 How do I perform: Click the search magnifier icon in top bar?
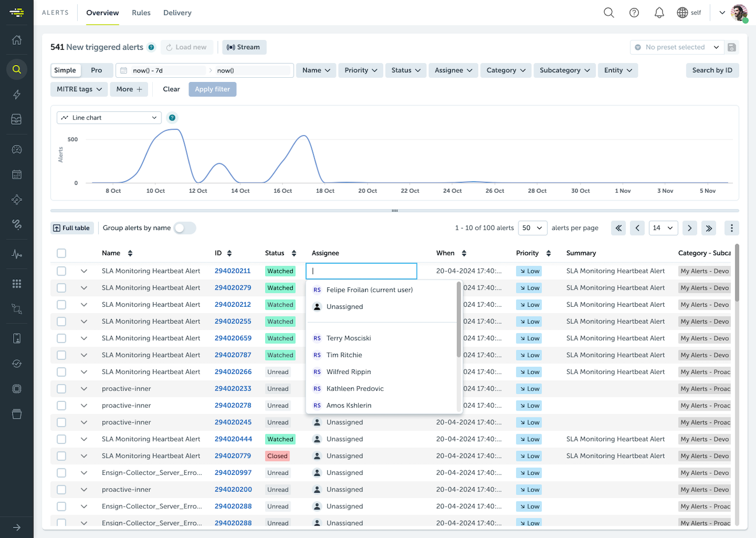(609, 12)
